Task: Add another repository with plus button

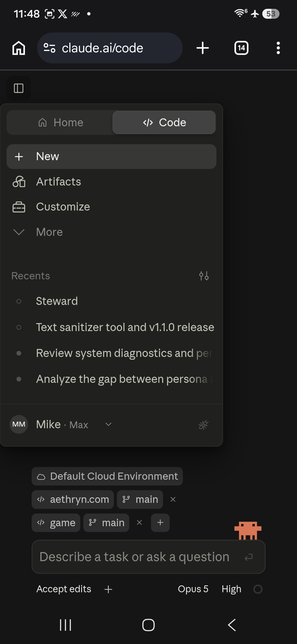Action: point(160,523)
